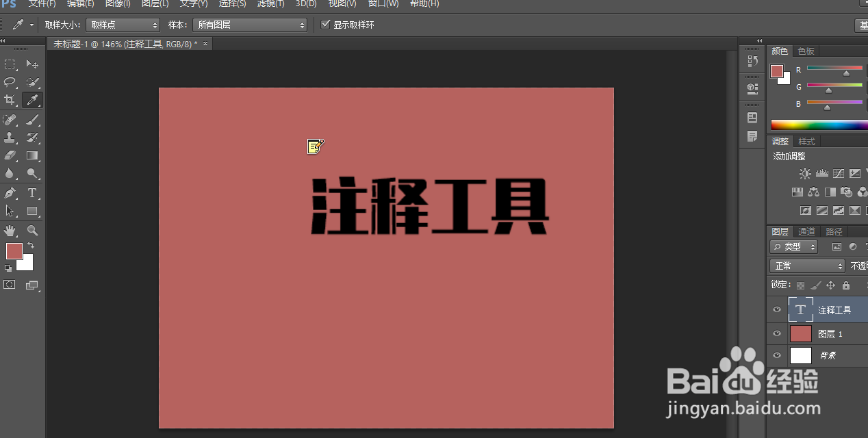The image size is (868, 438).
Task: Open the Properties panel icon
Action: [x=752, y=118]
